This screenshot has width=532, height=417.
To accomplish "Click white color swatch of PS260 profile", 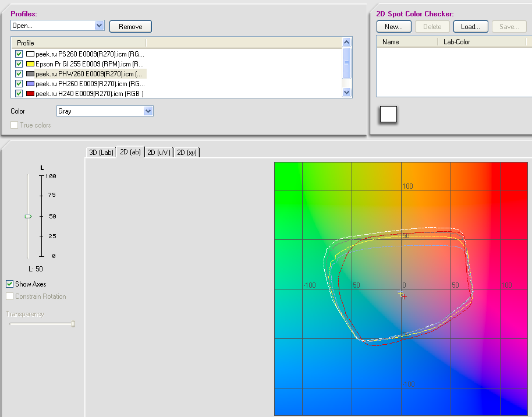I will [x=30, y=54].
